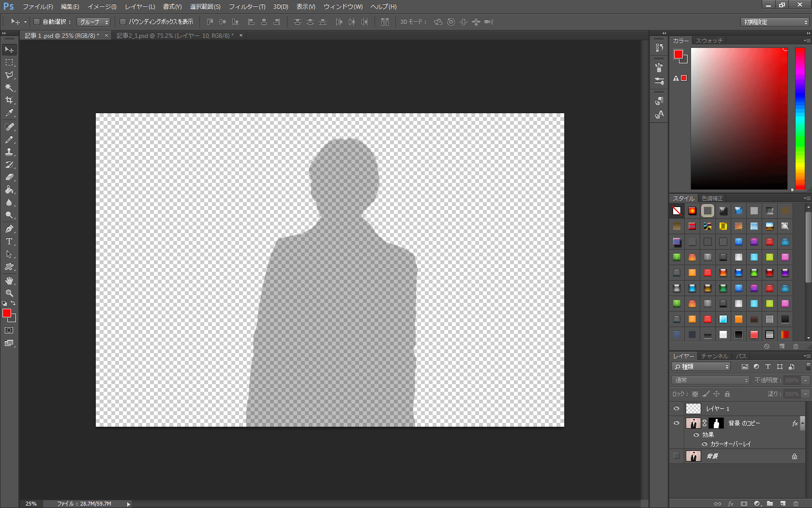This screenshot has height=508, width=812.
Task: Select the Polygonal Lasso tool
Action: coord(9,75)
